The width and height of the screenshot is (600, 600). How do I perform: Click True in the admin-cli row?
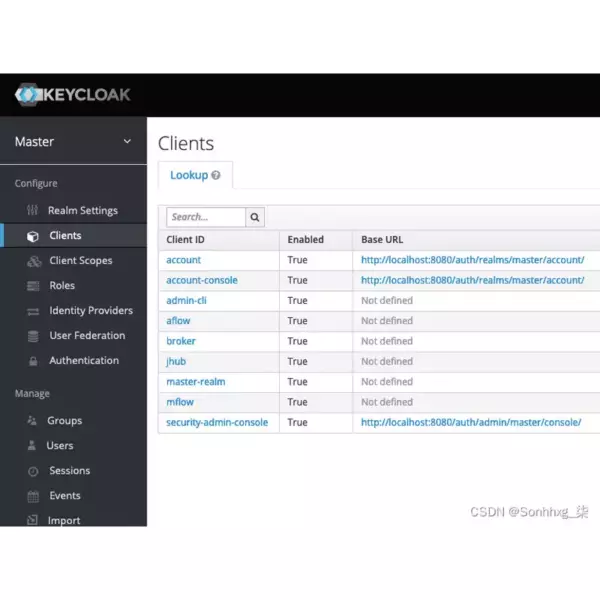(x=297, y=300)
